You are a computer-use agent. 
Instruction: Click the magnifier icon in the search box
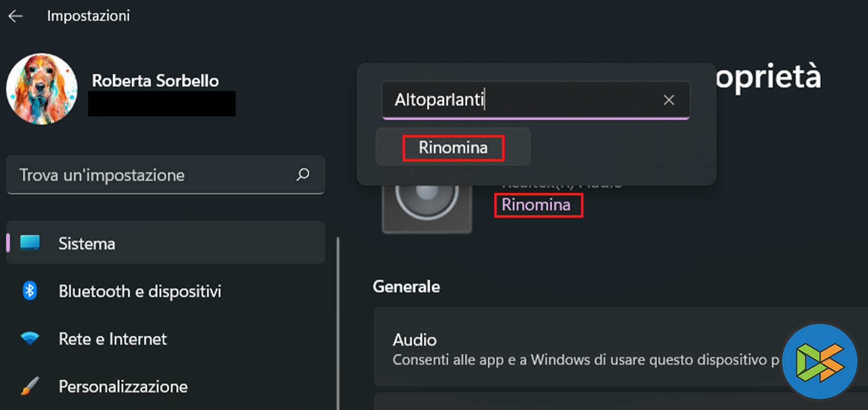click(303, 175)
